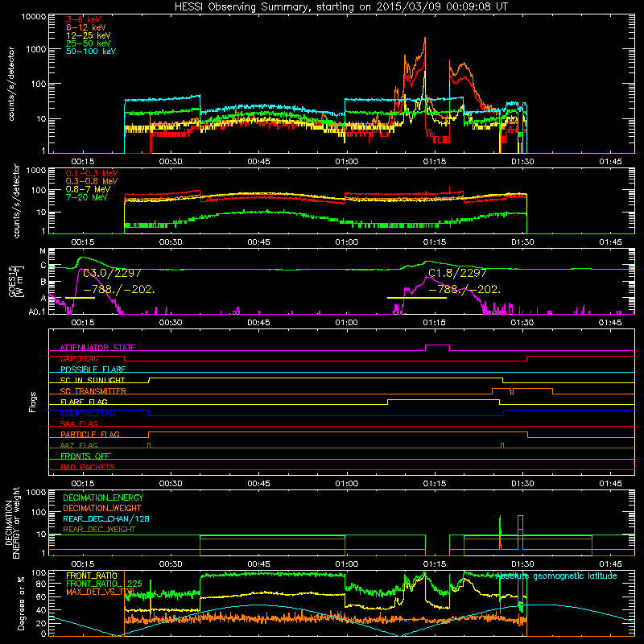
Task: Click the yellow bar under the C3.0 flare
Action: 80,298
